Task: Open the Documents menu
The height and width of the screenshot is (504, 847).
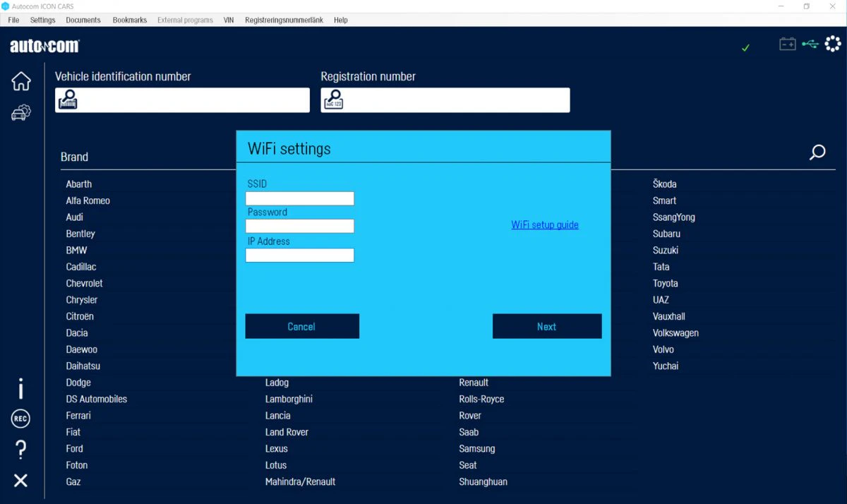Action: coord(83,20)
